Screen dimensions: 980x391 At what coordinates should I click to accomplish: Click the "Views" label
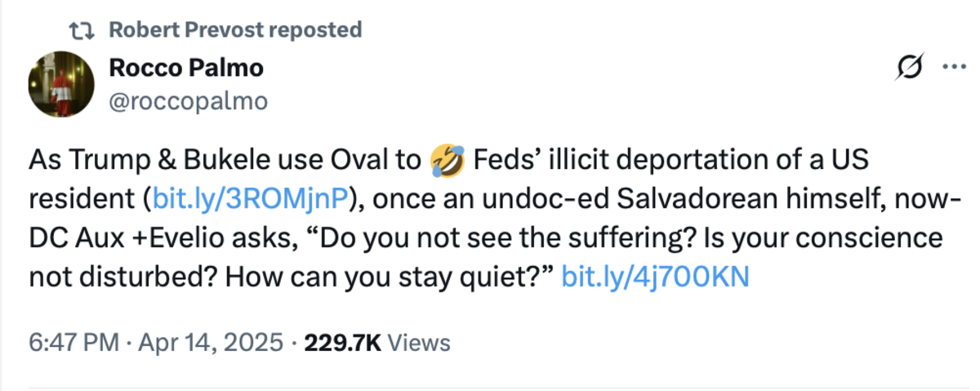tap(418, 342)
